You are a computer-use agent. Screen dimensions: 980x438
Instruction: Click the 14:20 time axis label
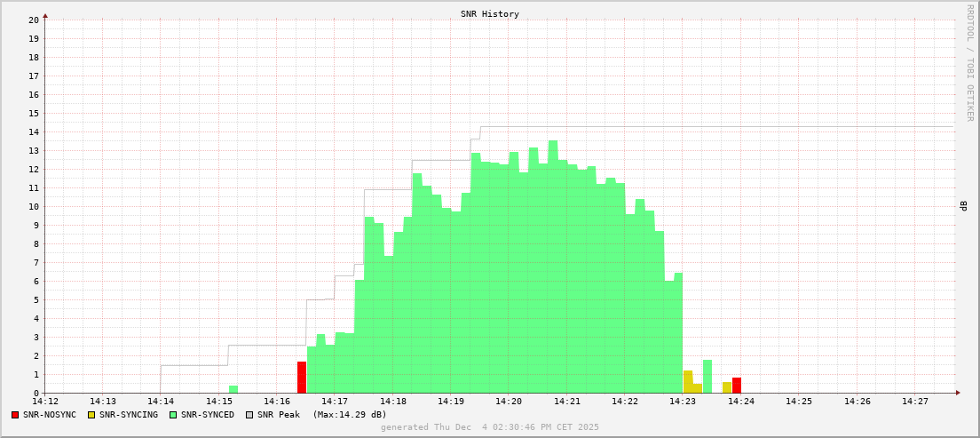[509, 402]
